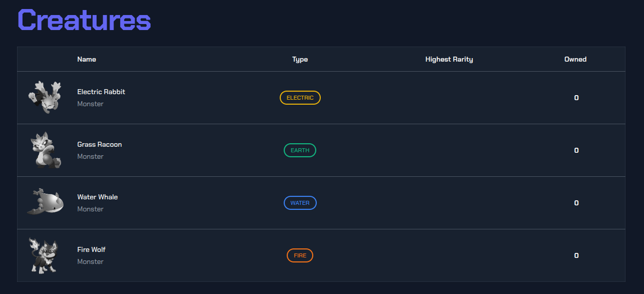
Task: Sort by the Name column header
Action: coord(87,59)
